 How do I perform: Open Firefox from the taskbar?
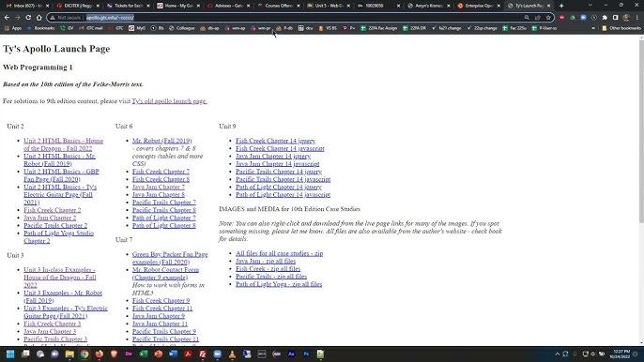click(x=99, y=354)
